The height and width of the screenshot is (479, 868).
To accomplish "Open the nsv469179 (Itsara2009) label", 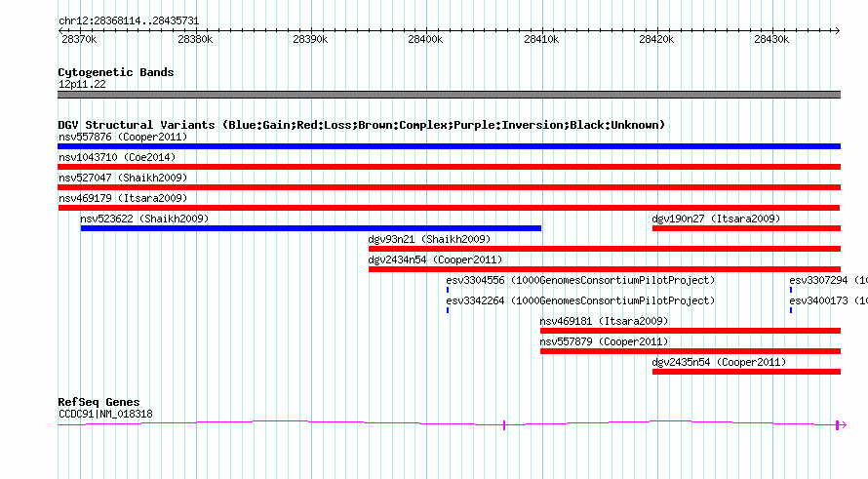I will pos(123,198).
